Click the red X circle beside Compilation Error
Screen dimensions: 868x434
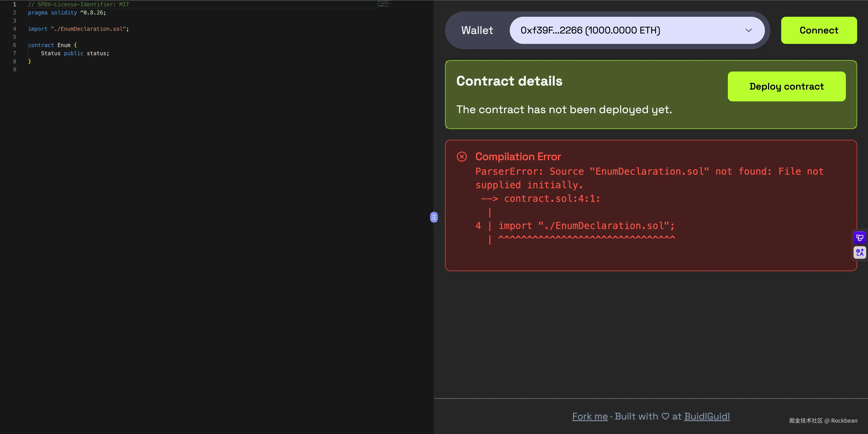(x=462, y=157)
